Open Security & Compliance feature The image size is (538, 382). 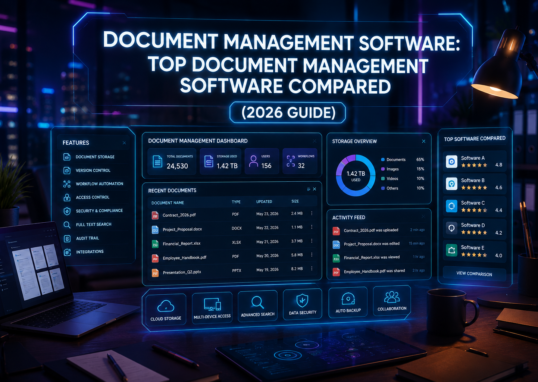93,211
